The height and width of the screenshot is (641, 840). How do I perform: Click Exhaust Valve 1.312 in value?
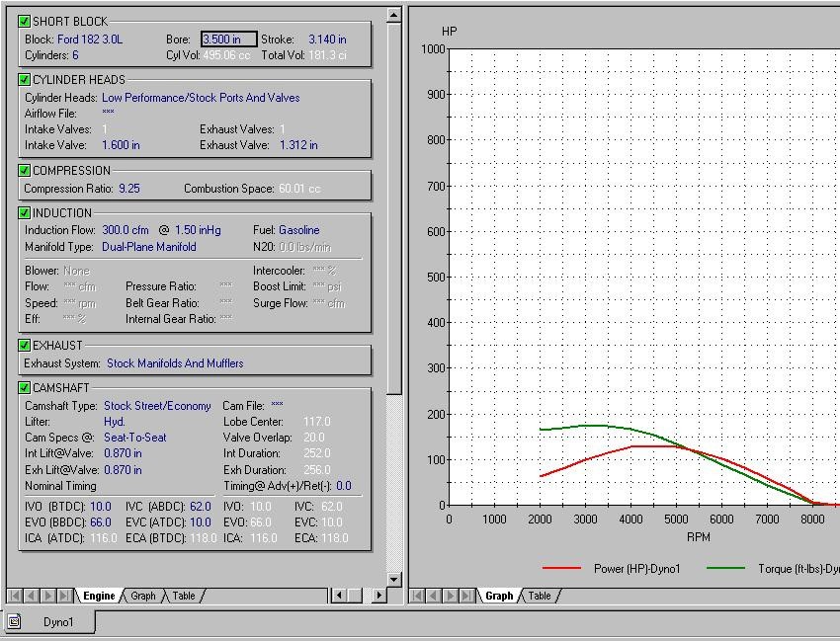pos(298,145)
